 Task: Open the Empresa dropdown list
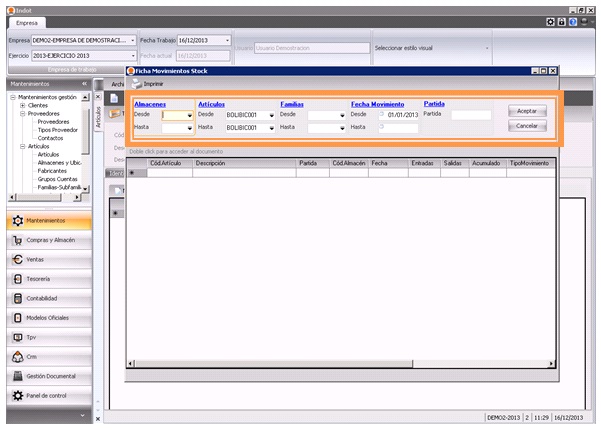click(x=133, y=41)
